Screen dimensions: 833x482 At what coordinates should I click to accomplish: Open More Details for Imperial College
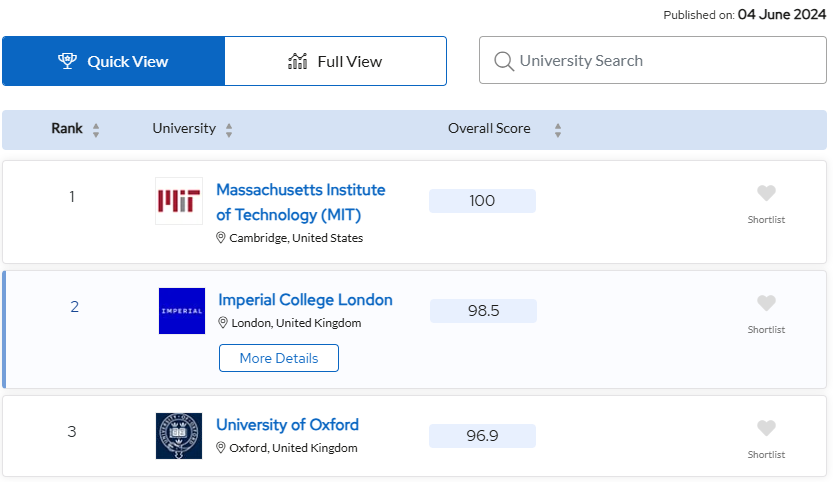coord(279,358)
